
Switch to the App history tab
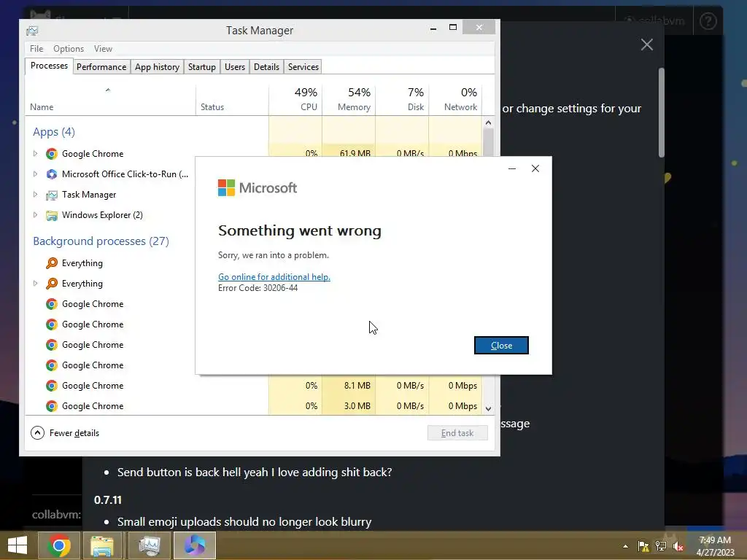pos(158,67)
